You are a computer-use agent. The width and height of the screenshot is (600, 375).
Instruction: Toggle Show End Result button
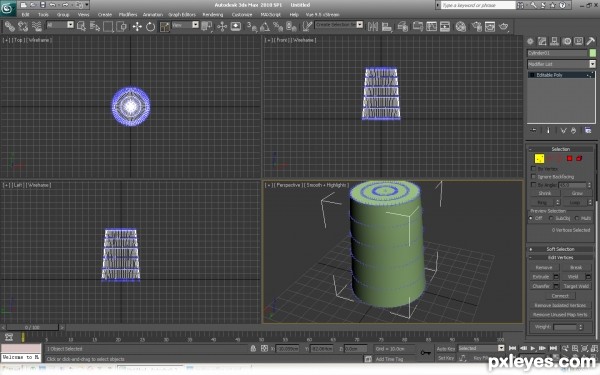(548, 130)
